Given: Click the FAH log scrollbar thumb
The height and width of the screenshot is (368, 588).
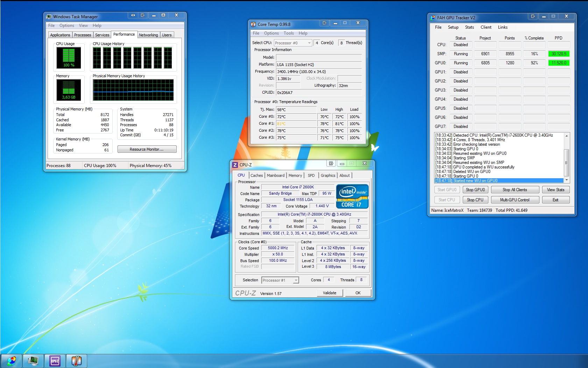Looking at the screenshot, I should point(567,163).
